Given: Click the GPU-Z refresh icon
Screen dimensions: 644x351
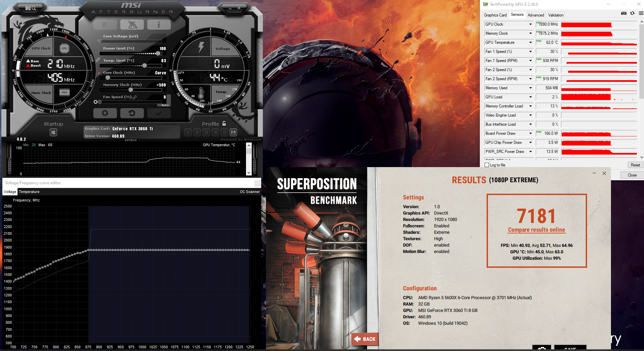Looking at the screenshot, I should [x=633, y=13].
